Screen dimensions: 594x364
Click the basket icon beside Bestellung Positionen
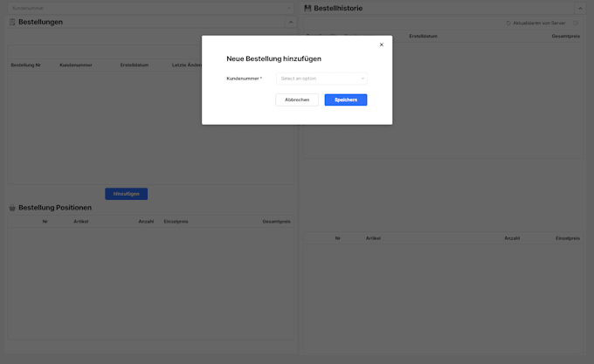coord(12,208)
